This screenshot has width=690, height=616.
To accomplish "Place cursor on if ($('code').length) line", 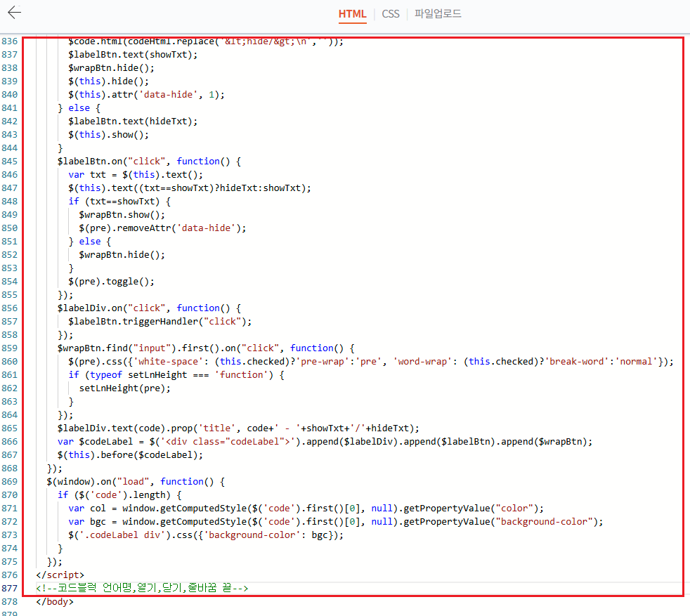I will [x=119, y=495].
